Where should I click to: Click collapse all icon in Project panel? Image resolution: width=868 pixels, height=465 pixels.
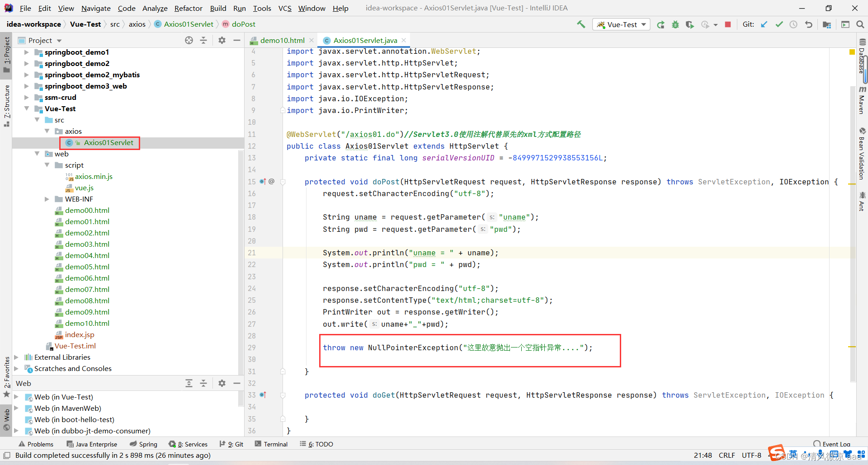203,40
